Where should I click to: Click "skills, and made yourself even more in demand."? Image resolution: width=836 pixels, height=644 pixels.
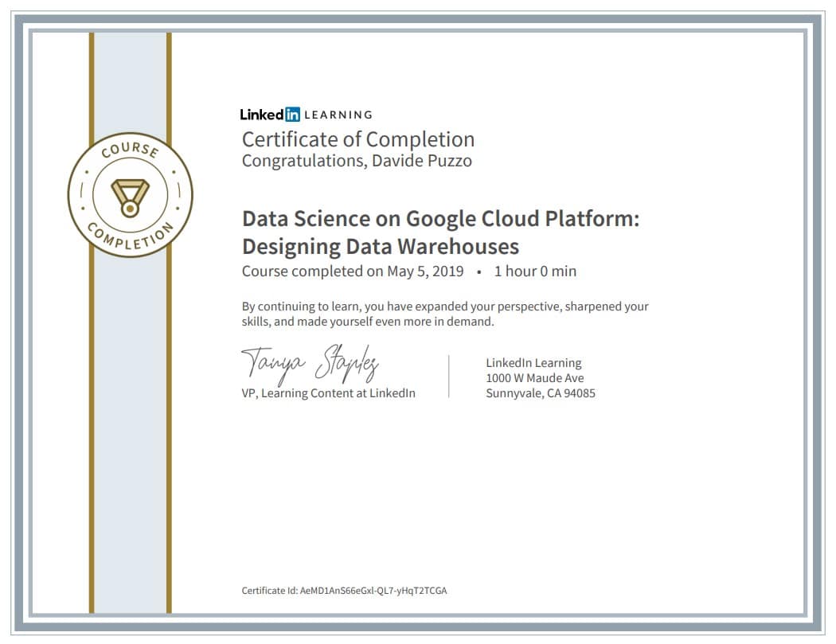click(x=368, y=322)
